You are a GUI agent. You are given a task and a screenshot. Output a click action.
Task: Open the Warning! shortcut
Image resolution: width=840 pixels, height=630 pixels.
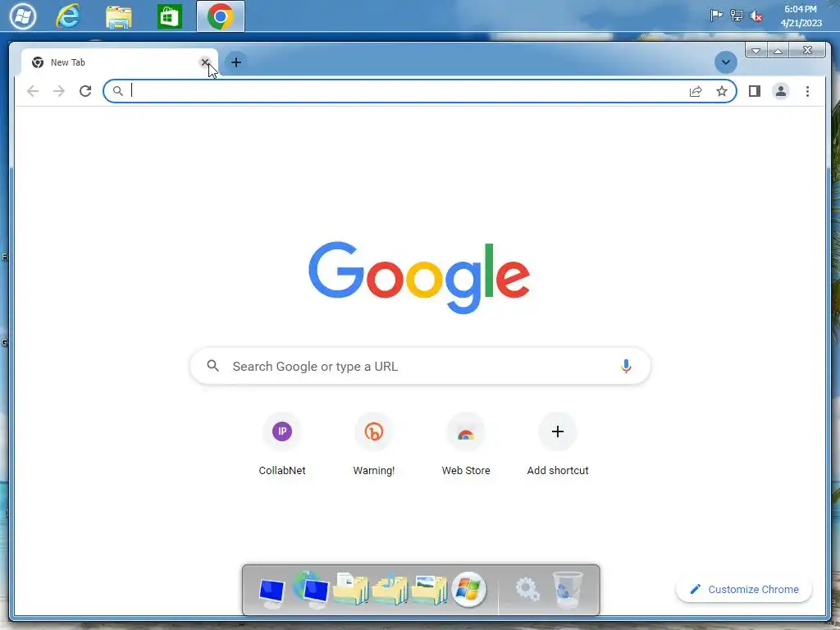point(374,444)
